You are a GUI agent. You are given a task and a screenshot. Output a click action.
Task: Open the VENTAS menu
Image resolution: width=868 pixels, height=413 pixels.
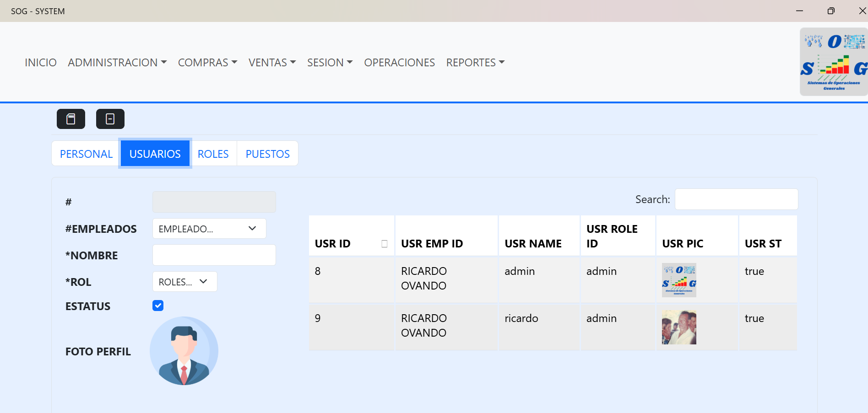[272, 62]
